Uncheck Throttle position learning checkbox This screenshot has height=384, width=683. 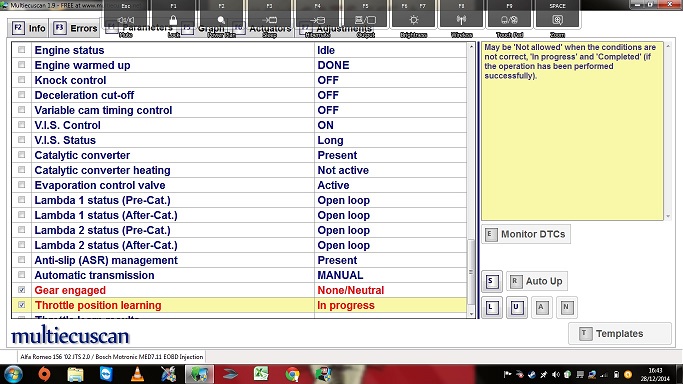point(21,305)
